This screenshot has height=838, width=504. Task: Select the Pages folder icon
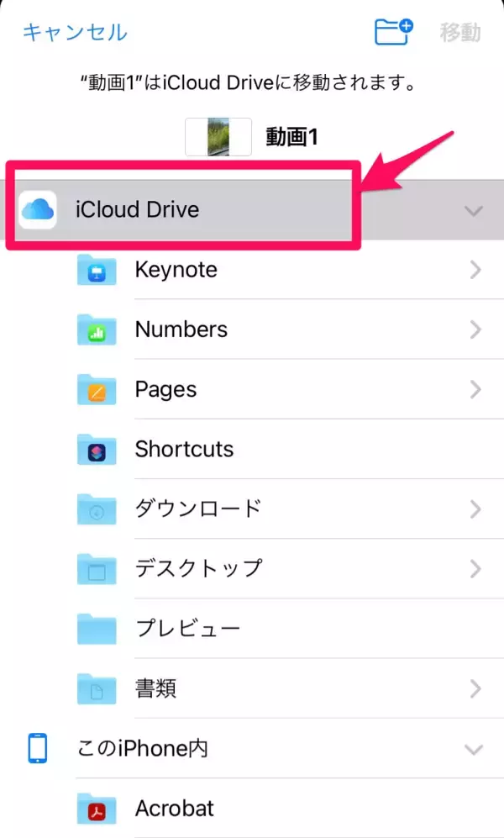[96, 390]
